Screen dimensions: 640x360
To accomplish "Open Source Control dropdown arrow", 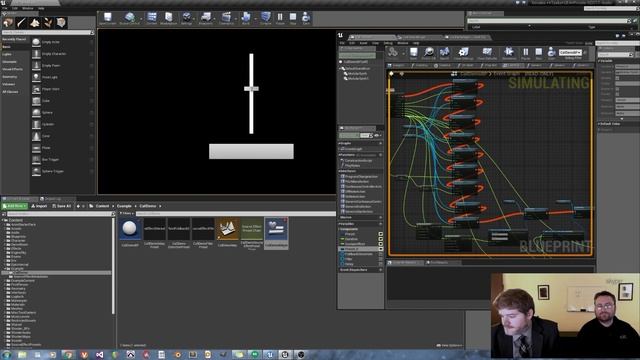I will [141, 19].
